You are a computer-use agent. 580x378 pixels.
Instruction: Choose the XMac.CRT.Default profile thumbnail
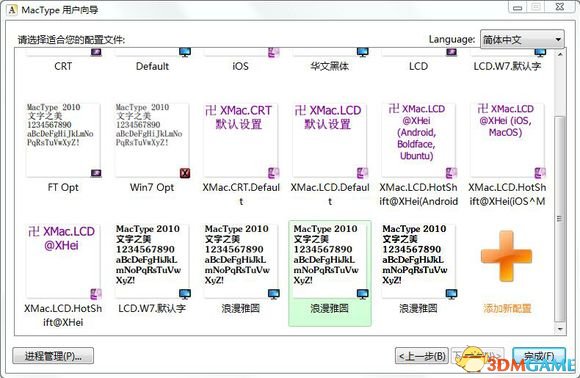241,141
